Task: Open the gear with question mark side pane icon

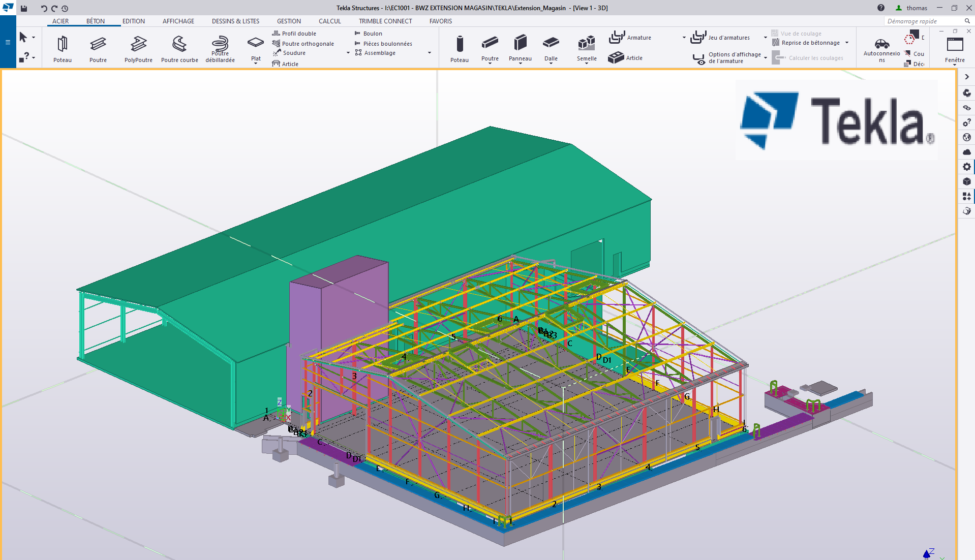Action: 967,122
